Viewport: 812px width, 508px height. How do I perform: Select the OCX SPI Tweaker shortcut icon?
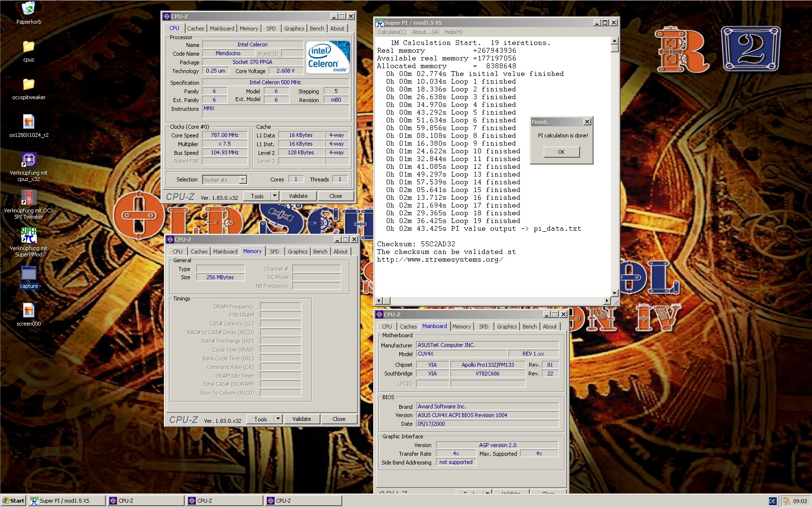[x=29, y=197]
